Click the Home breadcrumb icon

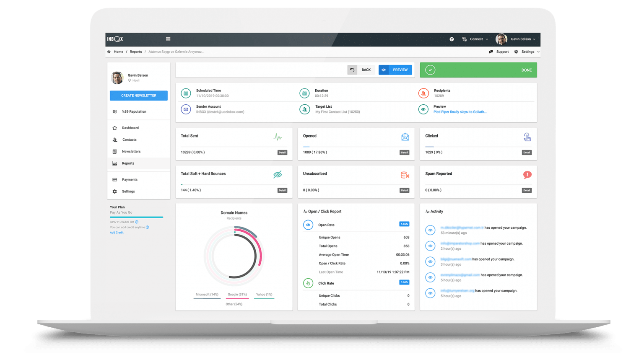(x=109, y=52)
